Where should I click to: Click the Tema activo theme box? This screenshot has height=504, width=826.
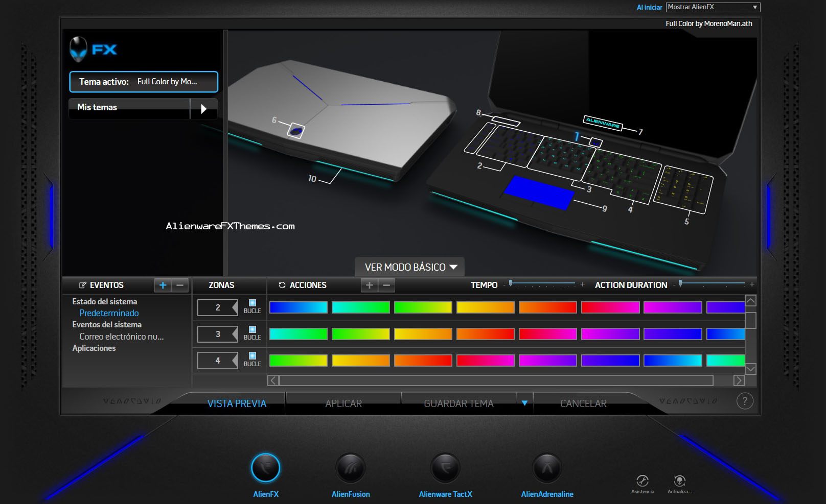point(144,82)
